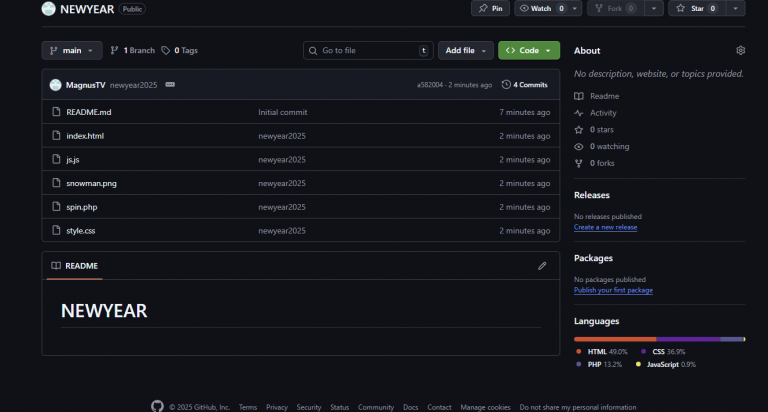Viewport: 768px width, 412px height.
Task: Click the file icon next to style.css
Action: click(56, 230)
